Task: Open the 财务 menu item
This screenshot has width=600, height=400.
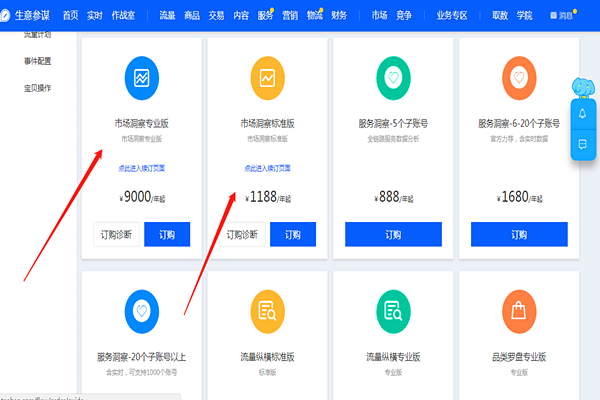Action: [x=339, y=15]
